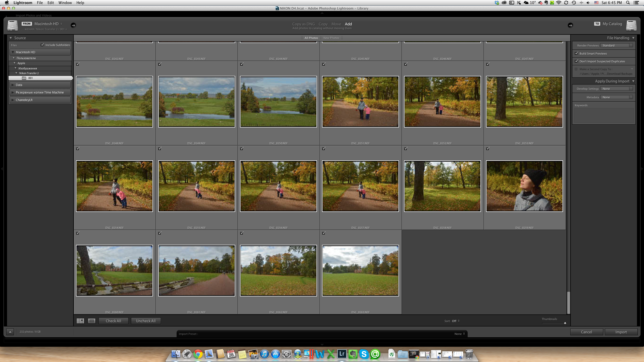Adjust the Thumbnails size slider
The height and width of the screenshot is (362, 644).
[565, 323]
